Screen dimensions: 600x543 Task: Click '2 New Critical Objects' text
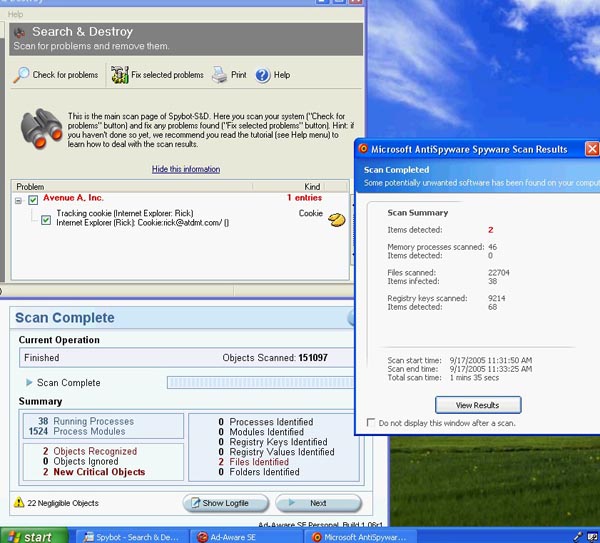(94, 472)
